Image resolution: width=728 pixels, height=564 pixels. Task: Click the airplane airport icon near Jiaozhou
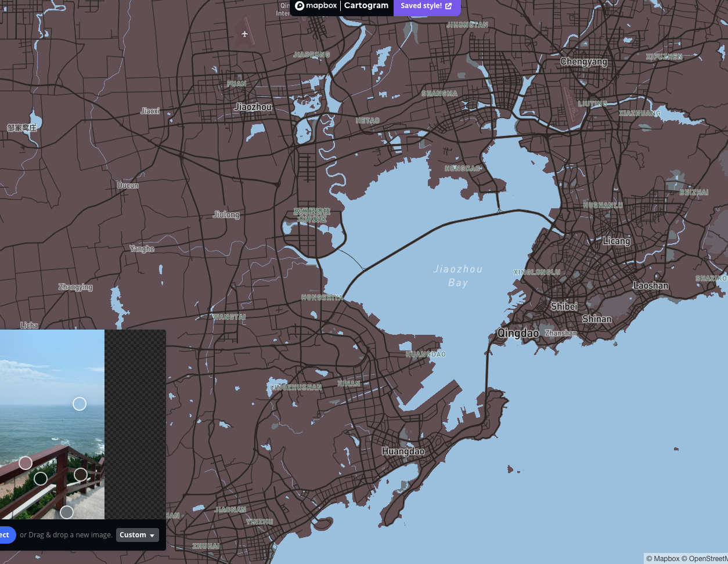(x=245, y=34)
